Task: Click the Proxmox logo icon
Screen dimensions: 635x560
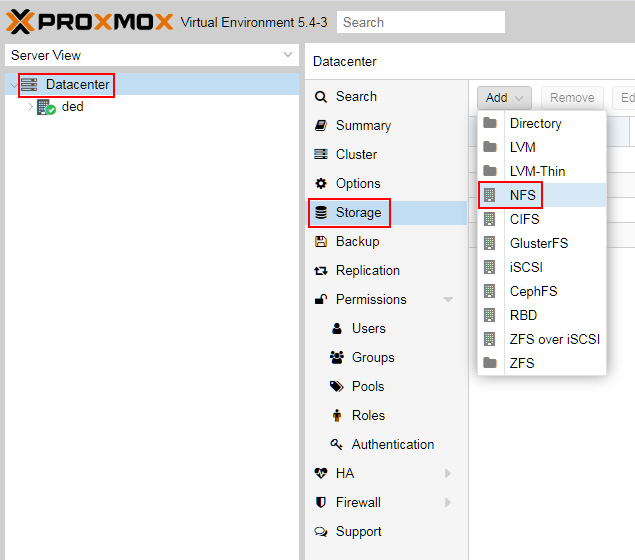Action: tap(21, 21)
